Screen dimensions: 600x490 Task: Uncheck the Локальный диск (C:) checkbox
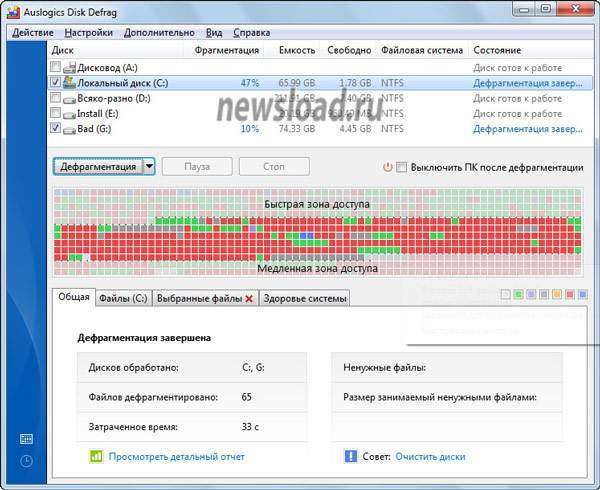[55, 82]
